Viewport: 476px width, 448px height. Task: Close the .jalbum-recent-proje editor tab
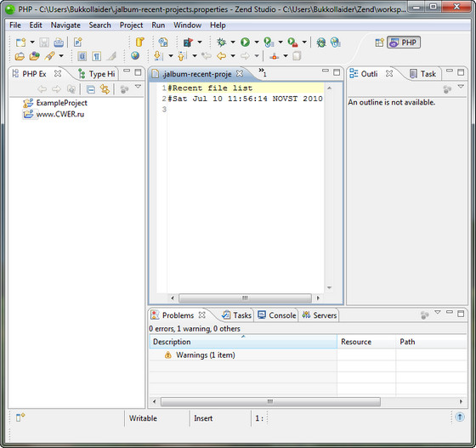point(240,74)
